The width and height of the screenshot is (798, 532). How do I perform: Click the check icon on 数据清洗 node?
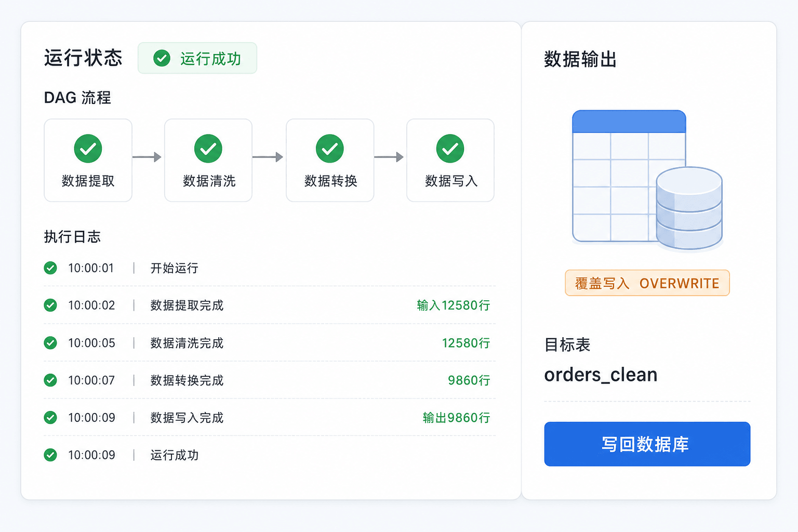[x=208, y=149]
